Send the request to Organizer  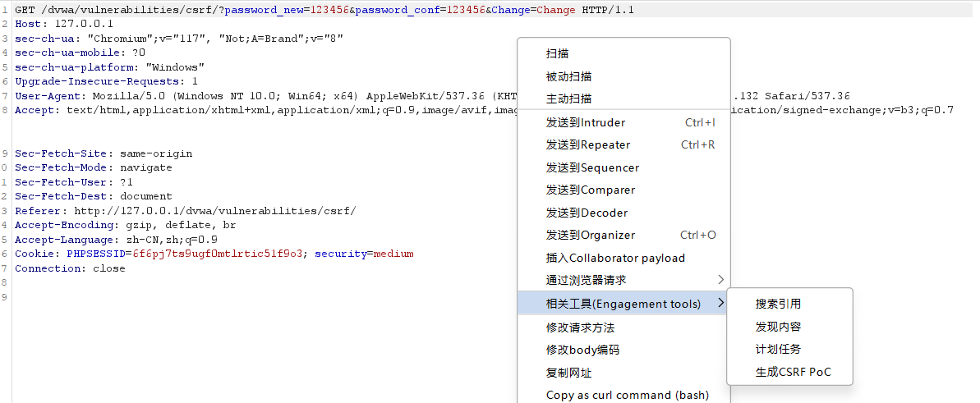click(x=591, y=235)
